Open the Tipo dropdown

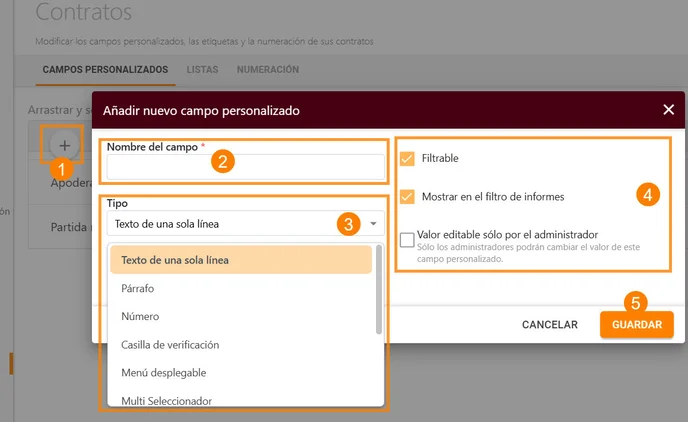pos(246,224)
